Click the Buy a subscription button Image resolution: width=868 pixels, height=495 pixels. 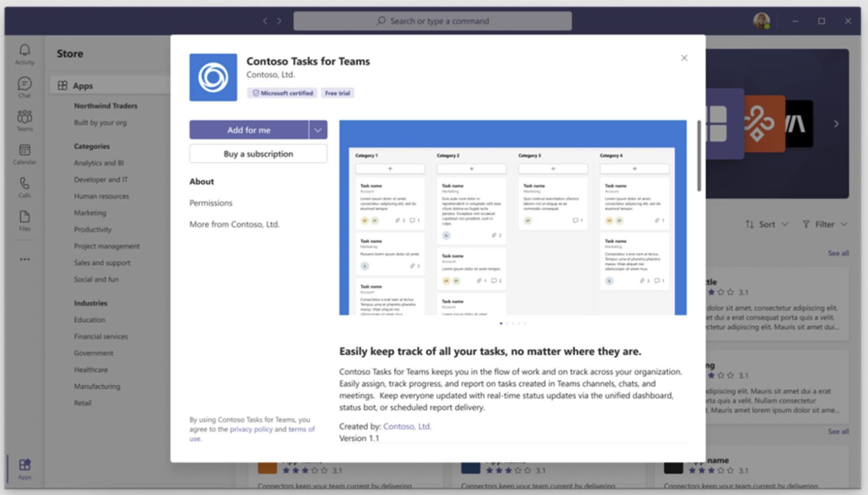point(258,154)
